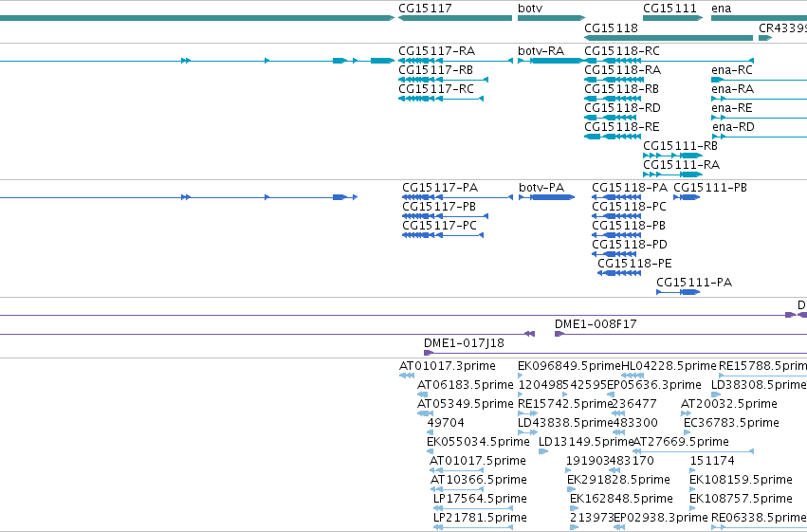
Task: Click the RE06338.5prime EST label
Action: pyautogui.click(x=759, y=518)
